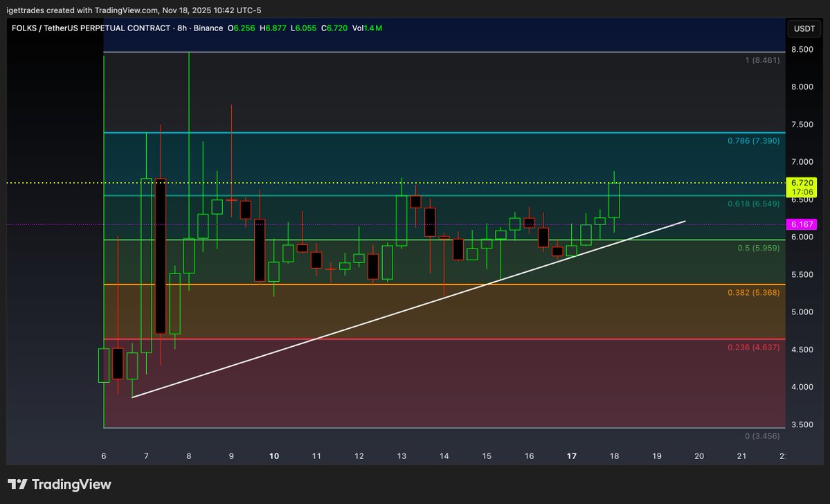The height and width of the screenshot is (504, 830).
Task: Click the TradingView logo
Action: [60, 485]
